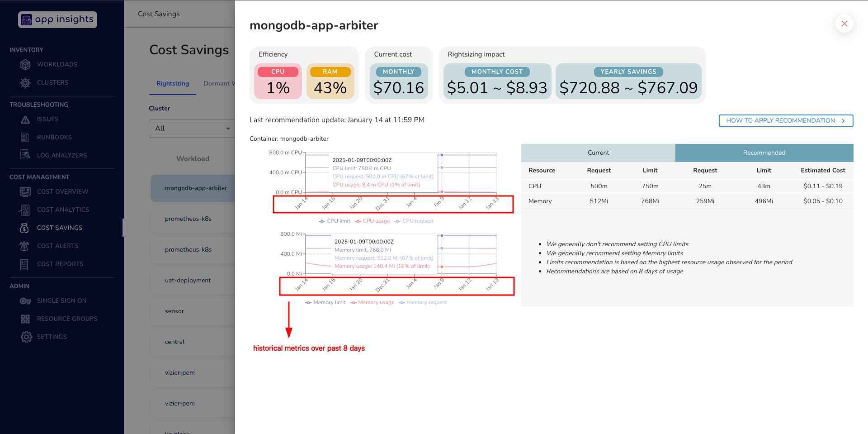Toggle CPU limit legend item
The image size is (868, 434).
[335, 221]
